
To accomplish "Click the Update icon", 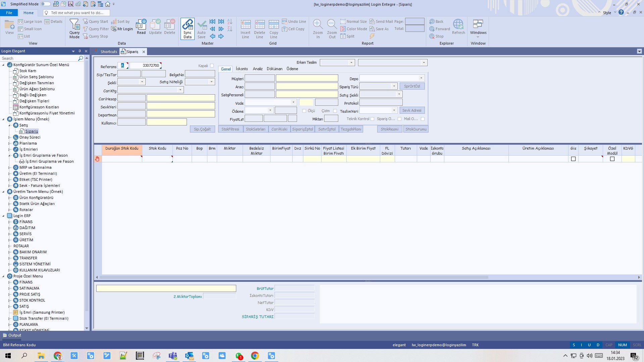I will [x=155, y=27].
